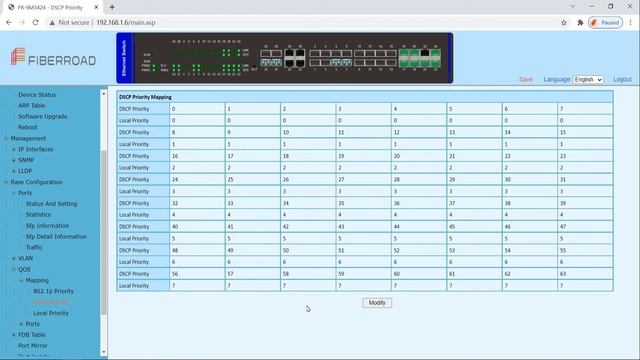Open ARP Table in the sidebar
Viewport: 640px width, 360px height.
pyautogui.click(x=31, y=105)
